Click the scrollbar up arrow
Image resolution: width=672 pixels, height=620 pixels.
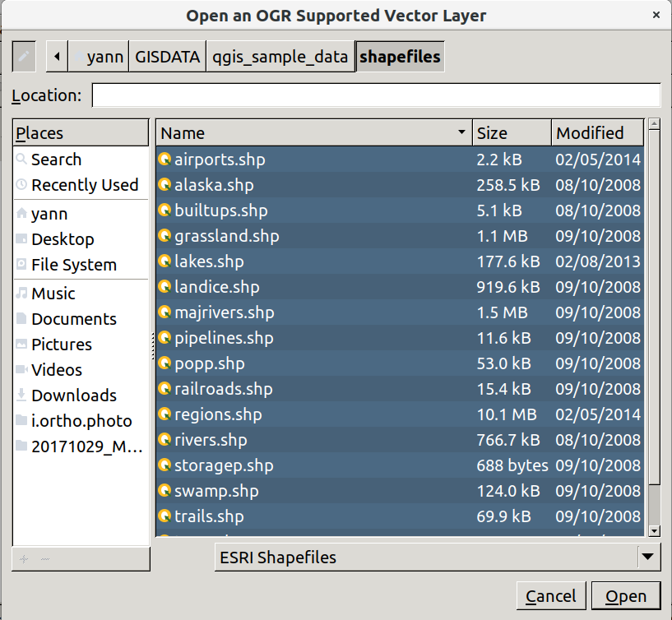654,124
